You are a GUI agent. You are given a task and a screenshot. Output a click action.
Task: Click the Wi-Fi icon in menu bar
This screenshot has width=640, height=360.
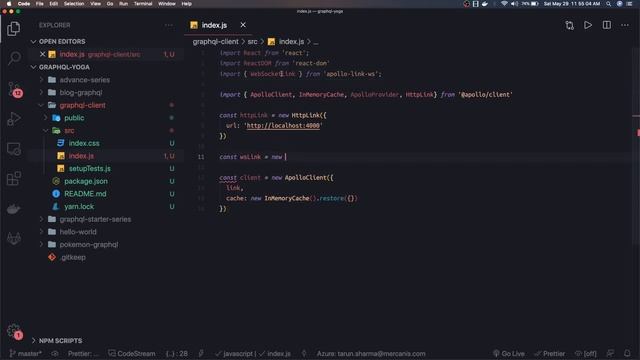pos(504,4)
